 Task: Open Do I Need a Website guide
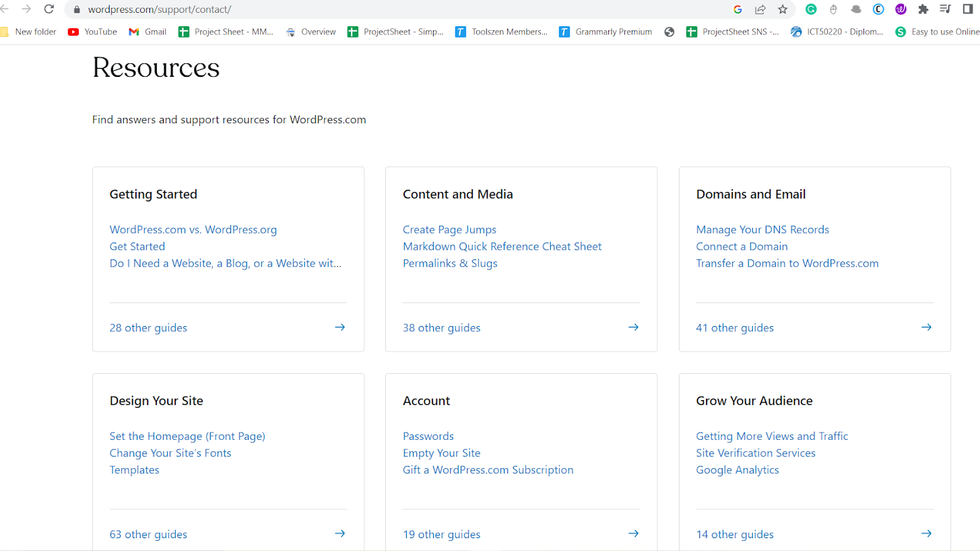point(226,263)
